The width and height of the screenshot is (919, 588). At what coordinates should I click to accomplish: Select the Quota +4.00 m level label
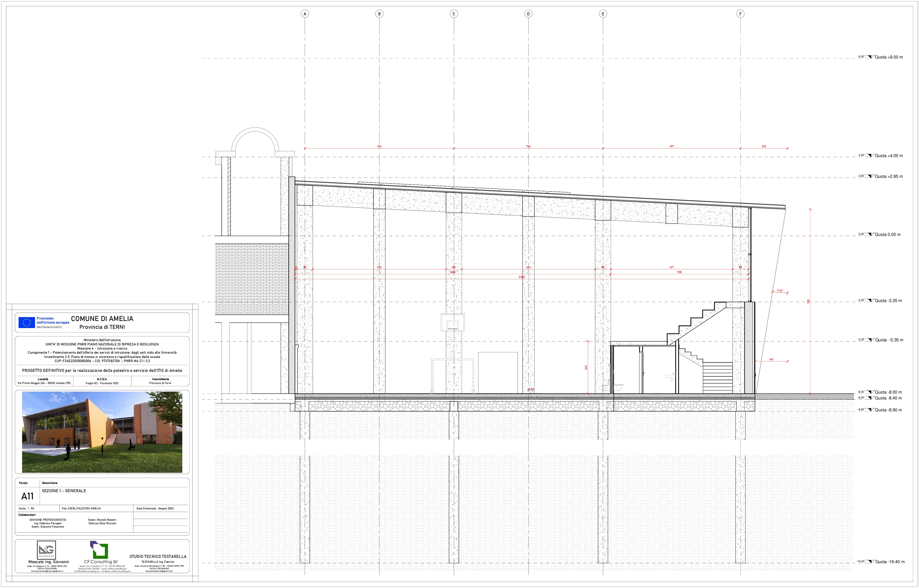889,156
